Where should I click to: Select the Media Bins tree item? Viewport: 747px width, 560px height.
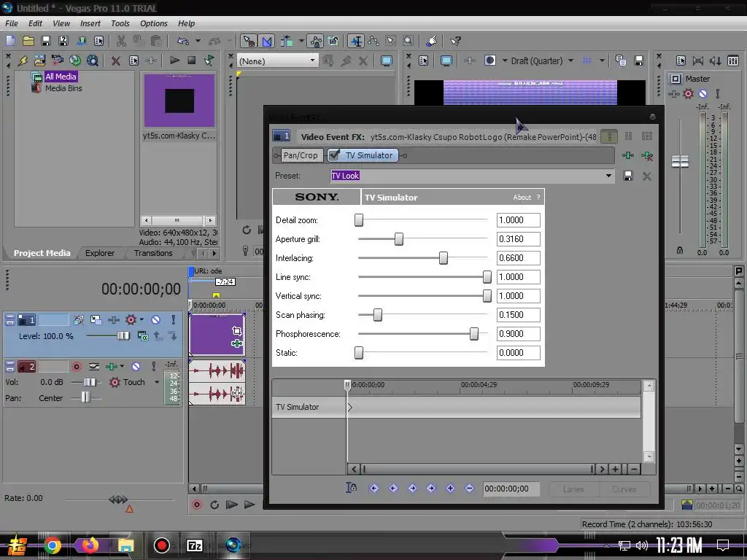(x=63, y=88)
